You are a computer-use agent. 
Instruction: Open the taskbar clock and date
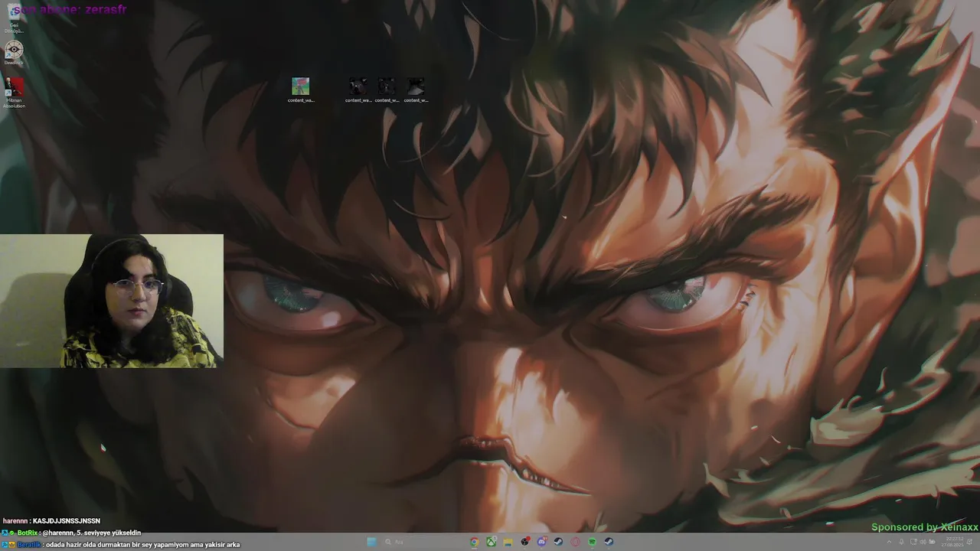952,542
